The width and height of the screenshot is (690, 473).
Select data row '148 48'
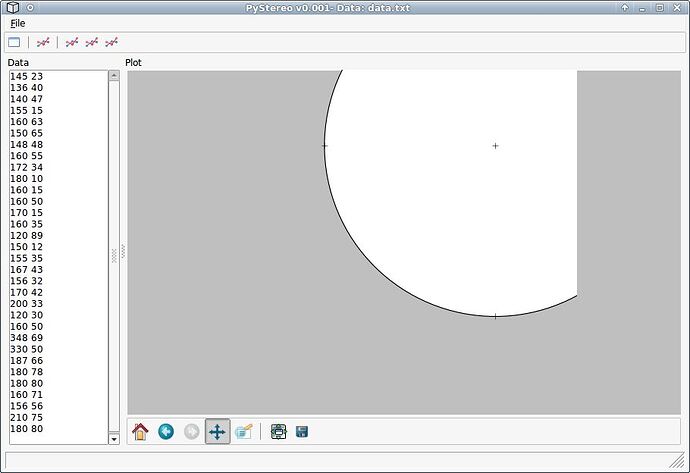click(x=59, y=145)
